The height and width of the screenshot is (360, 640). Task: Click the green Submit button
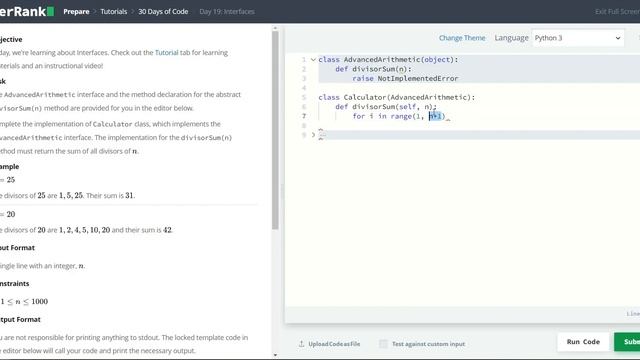click(627, 342)
